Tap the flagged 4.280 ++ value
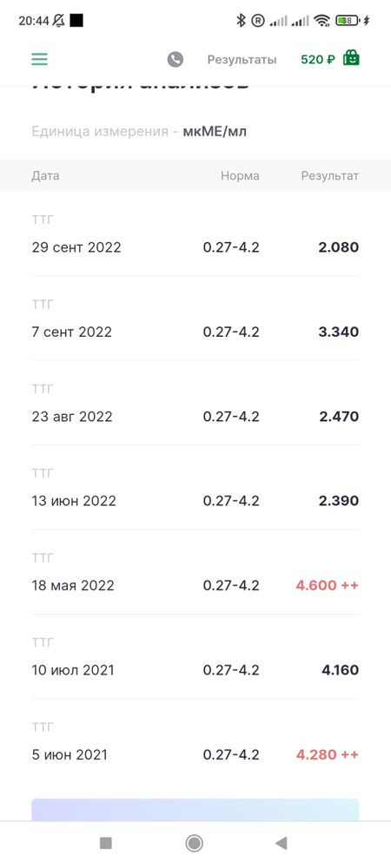The width and height of the screenshot is (391, 868). click(328, 754)
